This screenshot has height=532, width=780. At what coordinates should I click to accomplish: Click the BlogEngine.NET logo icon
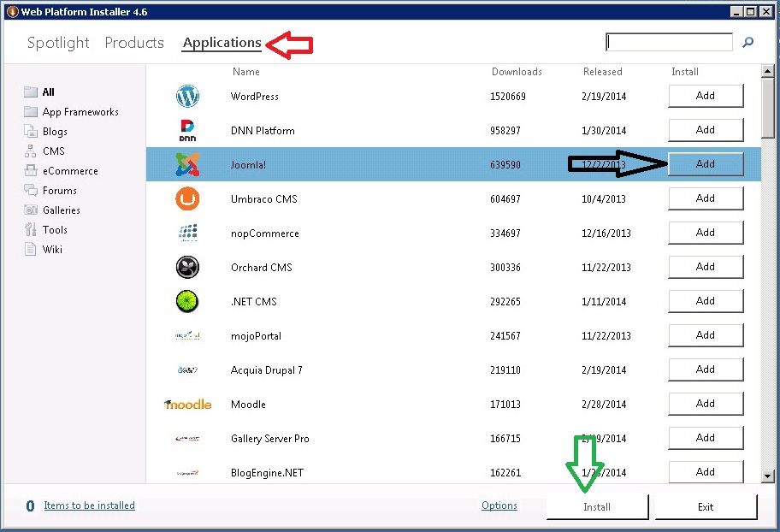pos(187,473)
